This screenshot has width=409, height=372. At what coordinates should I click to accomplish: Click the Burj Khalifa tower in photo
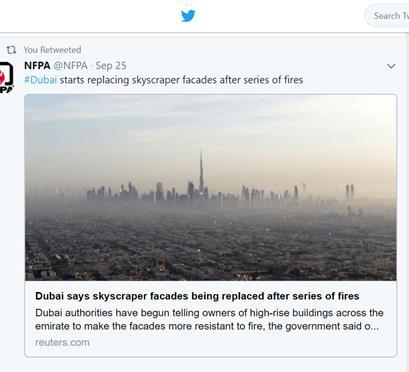point(201,172)
